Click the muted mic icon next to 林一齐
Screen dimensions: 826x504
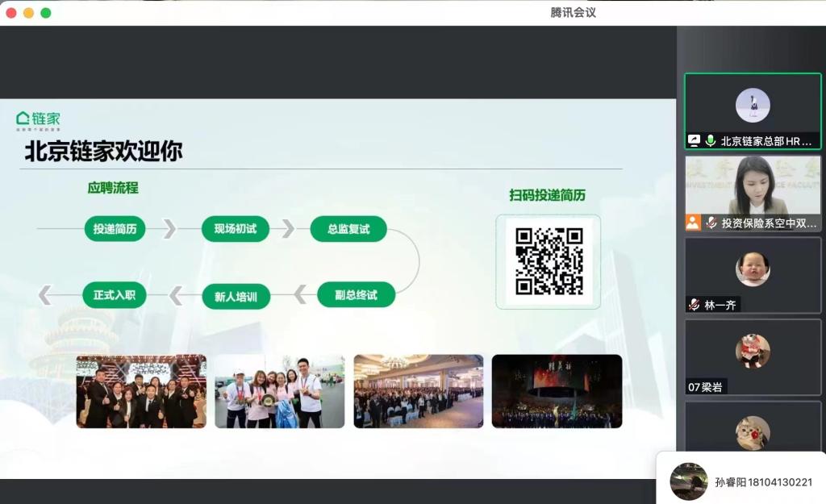pos(694,305)
